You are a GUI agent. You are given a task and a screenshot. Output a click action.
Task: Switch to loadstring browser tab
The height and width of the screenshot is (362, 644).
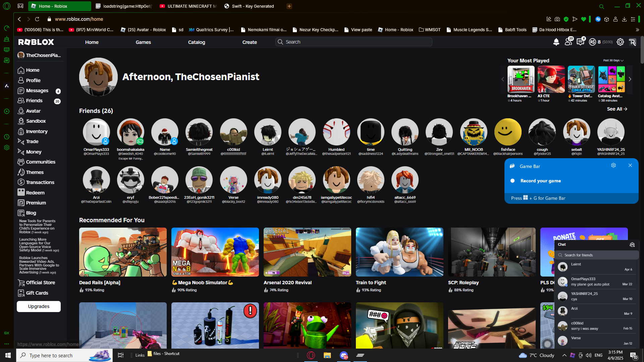click(x=123, y=6)
